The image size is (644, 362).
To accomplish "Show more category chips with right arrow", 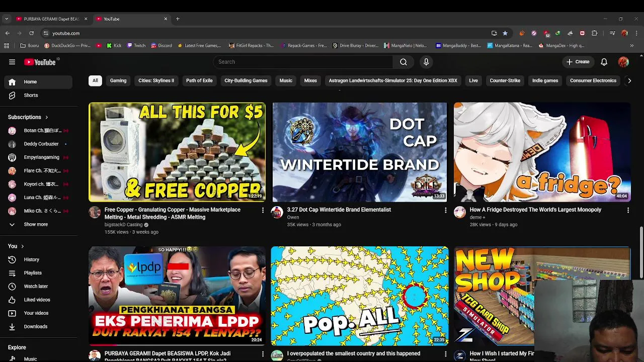I will [x=629, y=80].
